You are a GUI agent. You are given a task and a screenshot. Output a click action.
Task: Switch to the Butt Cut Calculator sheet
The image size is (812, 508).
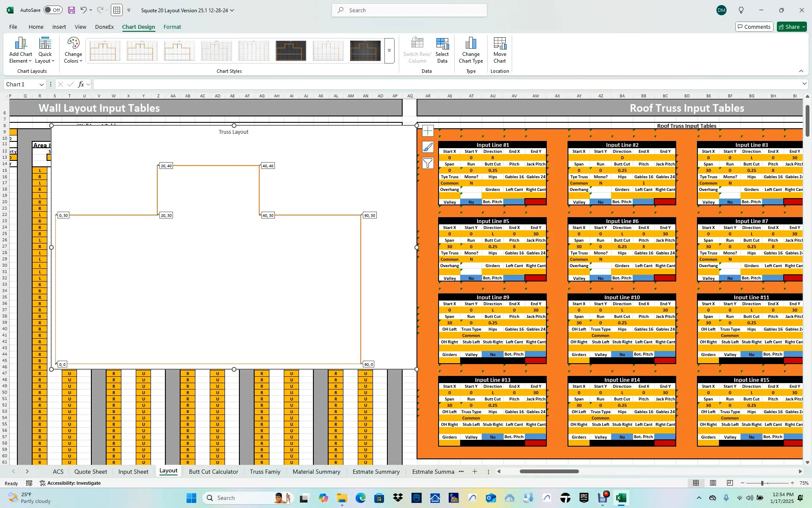213,472
